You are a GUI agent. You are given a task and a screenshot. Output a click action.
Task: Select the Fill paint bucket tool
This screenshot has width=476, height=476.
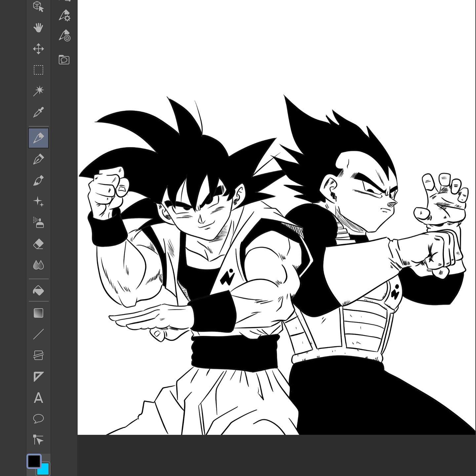(x=38, y=291)
